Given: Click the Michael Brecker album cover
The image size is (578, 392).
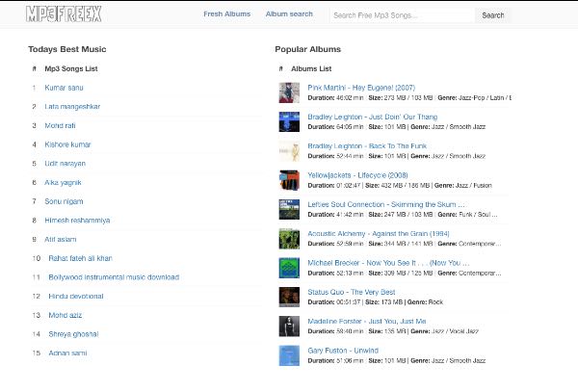Looking at the screenshot, I should [x=289, y=268].
